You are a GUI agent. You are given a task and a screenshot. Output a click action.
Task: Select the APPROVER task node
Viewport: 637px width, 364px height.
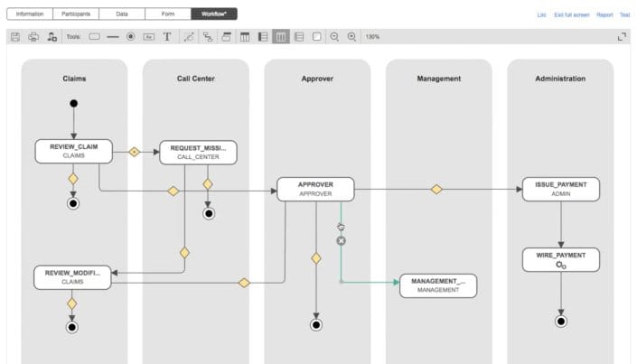(315, 189)
